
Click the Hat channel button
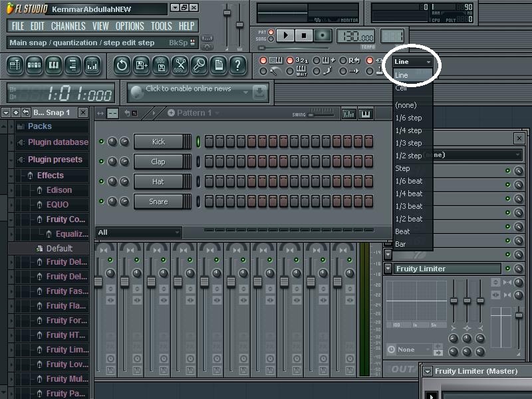158,182
